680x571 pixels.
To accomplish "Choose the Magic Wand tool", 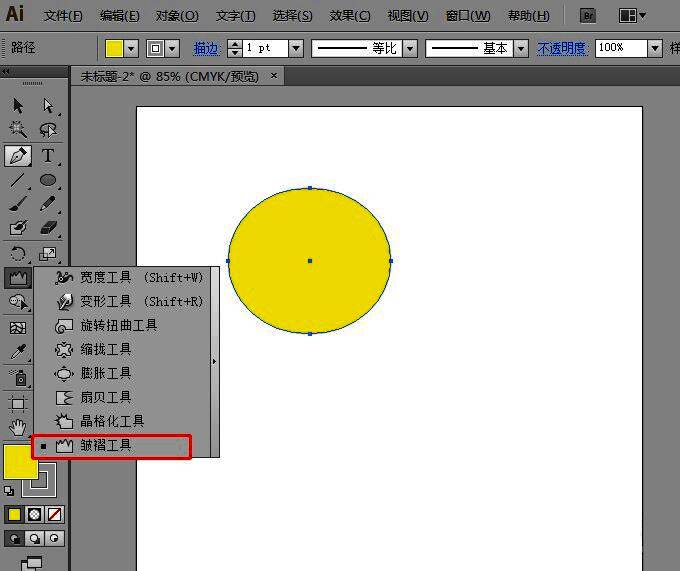I will [x=18, y=130].
